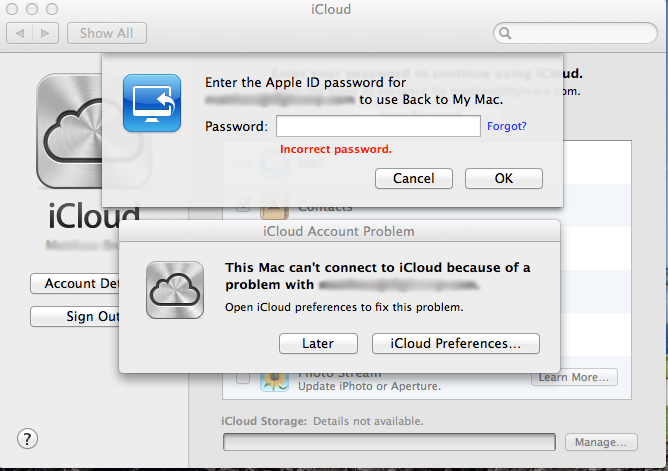Click Show All in the toolbar
The height and width of the screenshot is (471, 668).
107,33
